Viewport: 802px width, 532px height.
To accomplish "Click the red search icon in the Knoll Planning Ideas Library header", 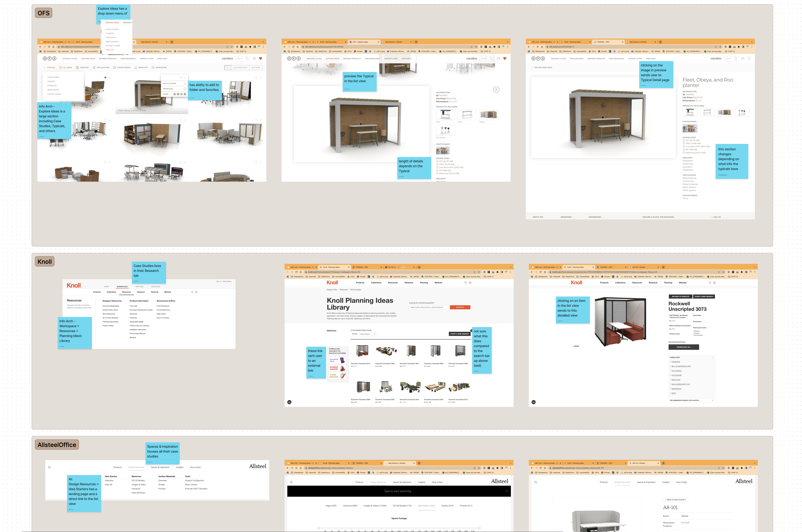I will pyautogui.click(x=465, y=283).
